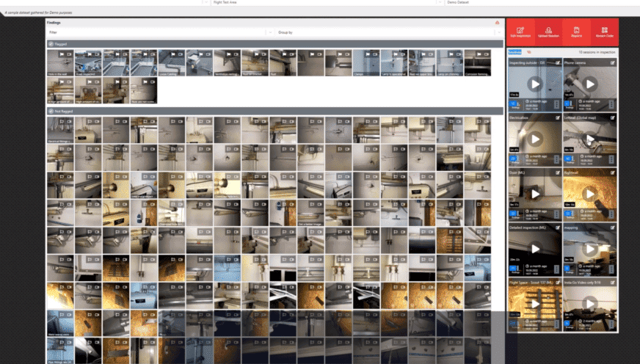Click the edit icon on Electricalbox session
640x364 pixels.
pyautogui.click(x=558, y=117)
